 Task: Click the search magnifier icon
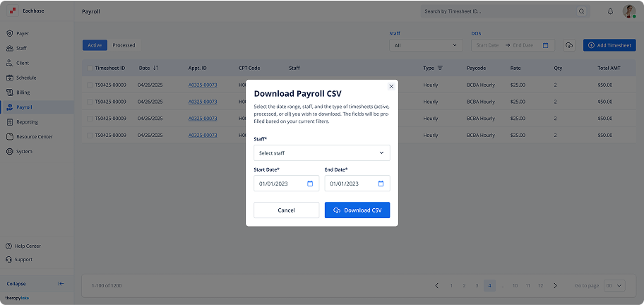coord(581,11)
